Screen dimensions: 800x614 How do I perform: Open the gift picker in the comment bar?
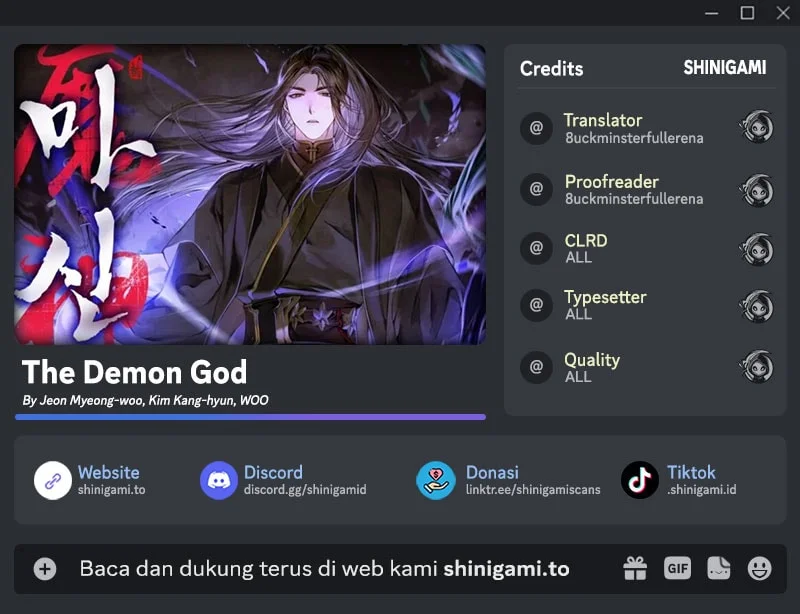(x=635, y=568)
